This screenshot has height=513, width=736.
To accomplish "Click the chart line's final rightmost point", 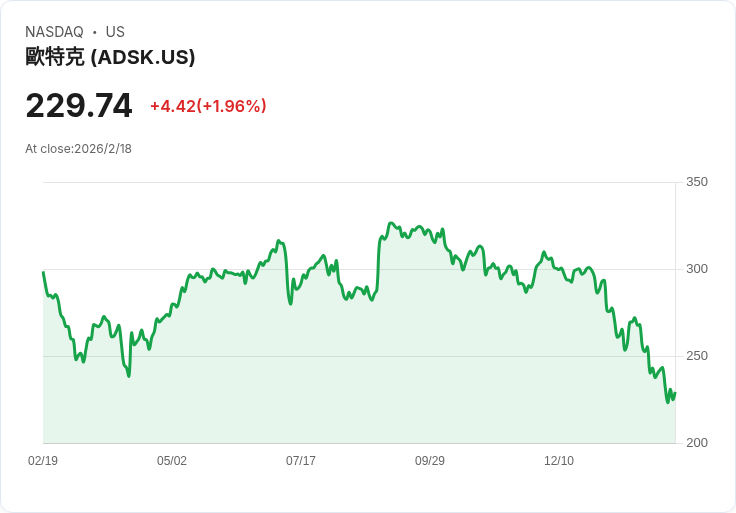I will [675, 393].
